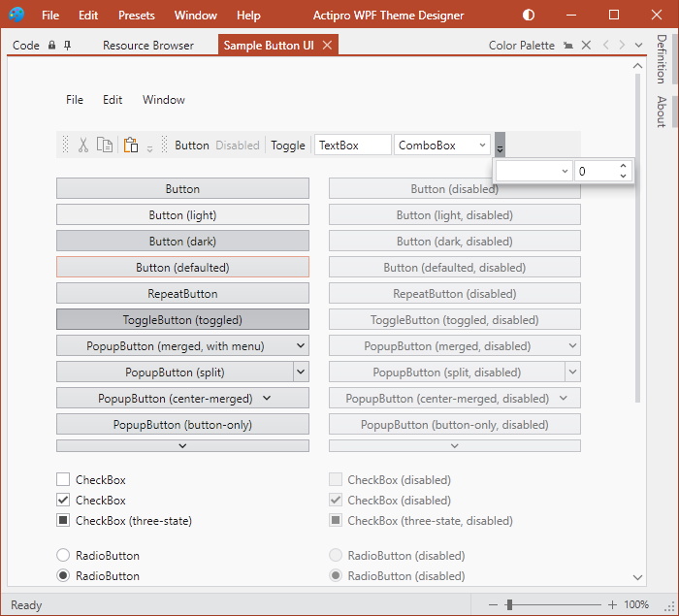Screen dimensions: 679x616
Task: Click the Copy icon in toolbar
Action: pos(105,145)
